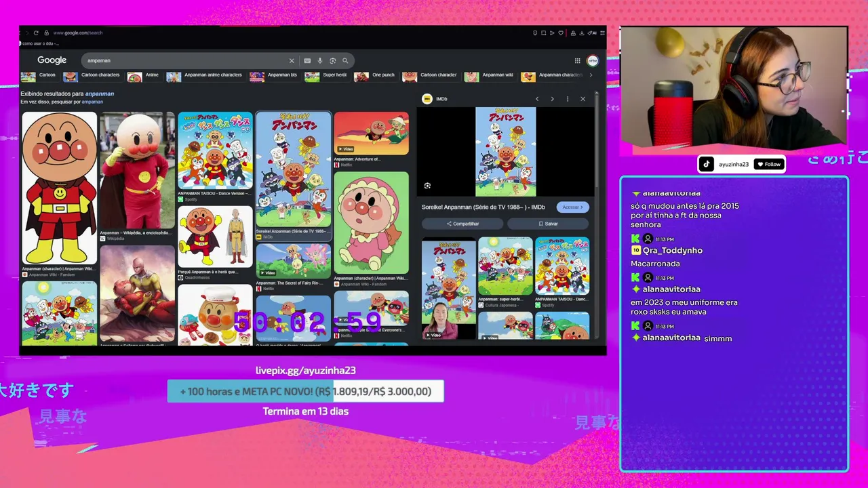Open the Secret of Fairy Rin-Rin thumbnail
868x488 pixels.
[293, 260]
